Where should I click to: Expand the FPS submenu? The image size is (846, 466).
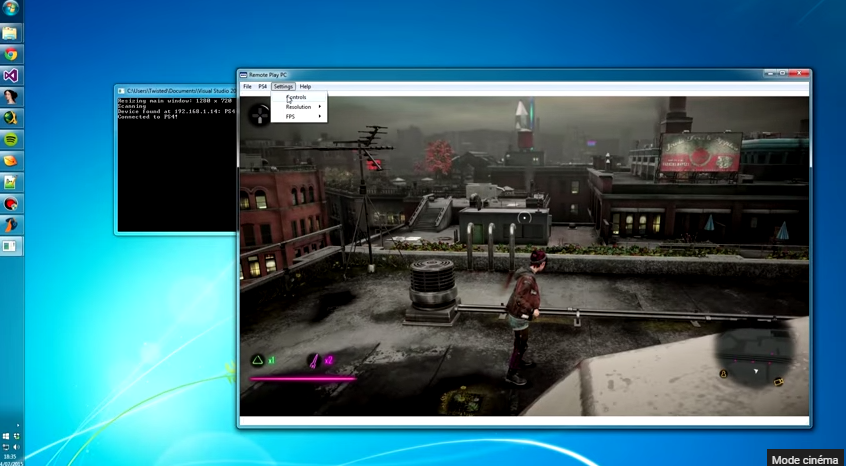point(299,116)
